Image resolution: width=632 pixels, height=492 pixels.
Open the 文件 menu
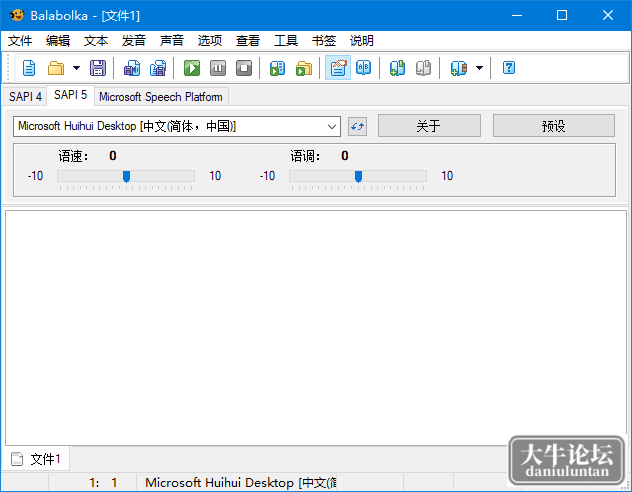[20, 40]
